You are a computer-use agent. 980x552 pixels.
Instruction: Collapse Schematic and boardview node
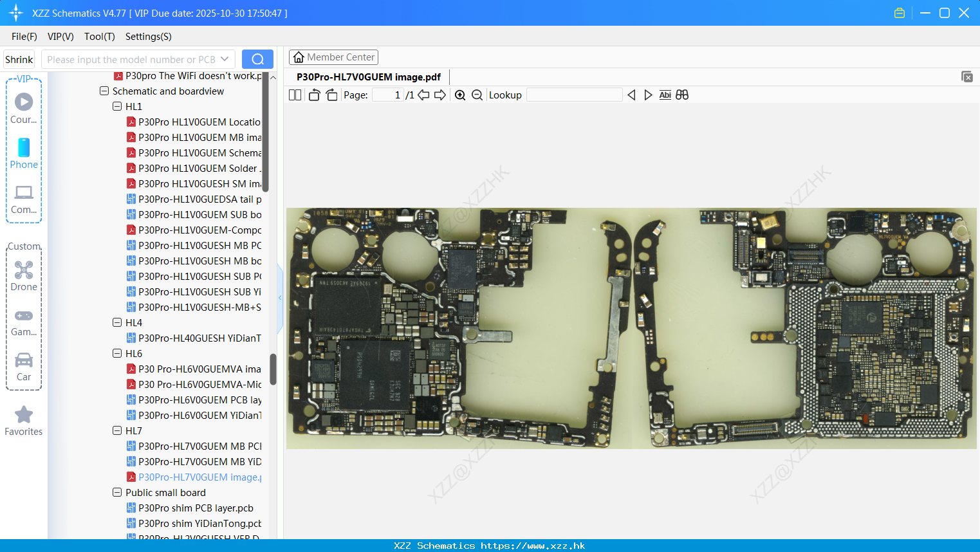pyautogui.click(x=104, y=91)
